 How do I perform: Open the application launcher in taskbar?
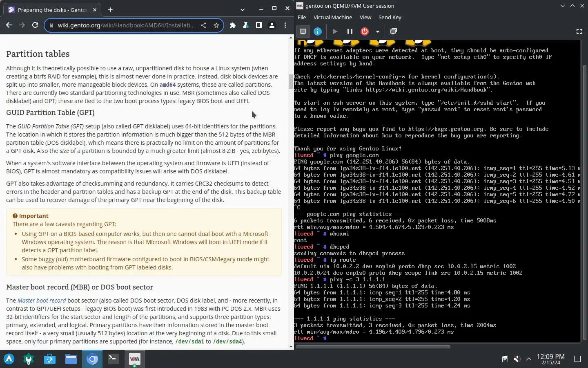9,359
